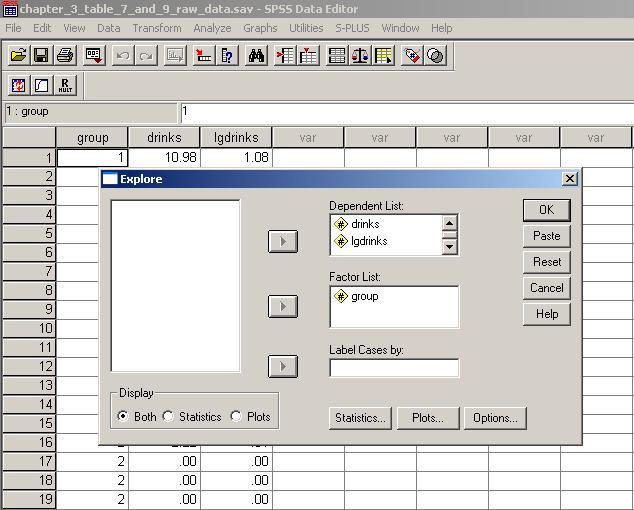
Task: Open the Edit menu
Action: pyautogui.click(x=42, y=28)
